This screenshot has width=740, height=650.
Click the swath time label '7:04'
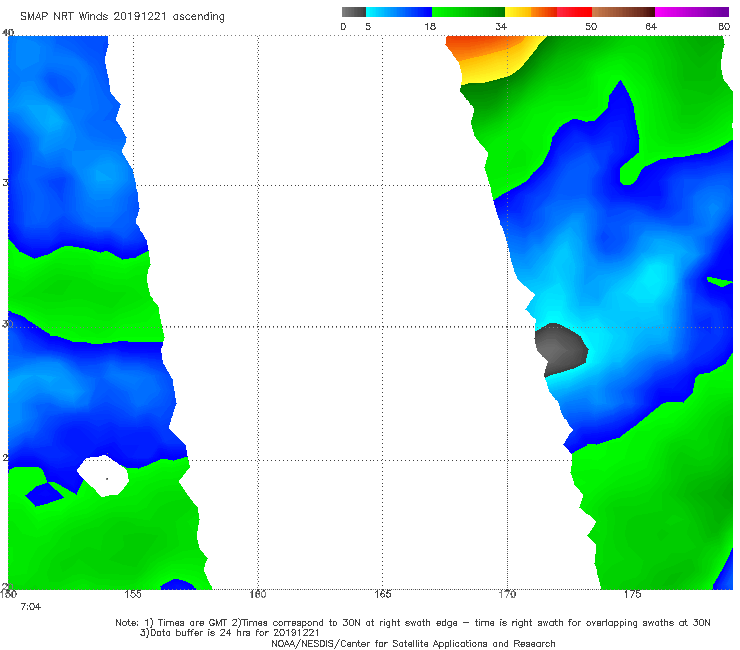pos(31,607)
